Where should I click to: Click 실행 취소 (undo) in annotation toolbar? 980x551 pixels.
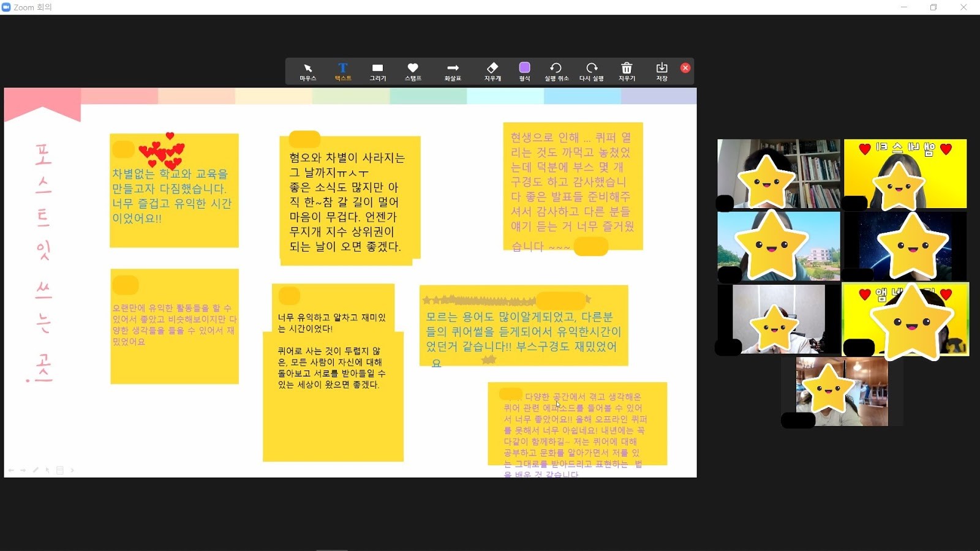click(x=556, y=71)
